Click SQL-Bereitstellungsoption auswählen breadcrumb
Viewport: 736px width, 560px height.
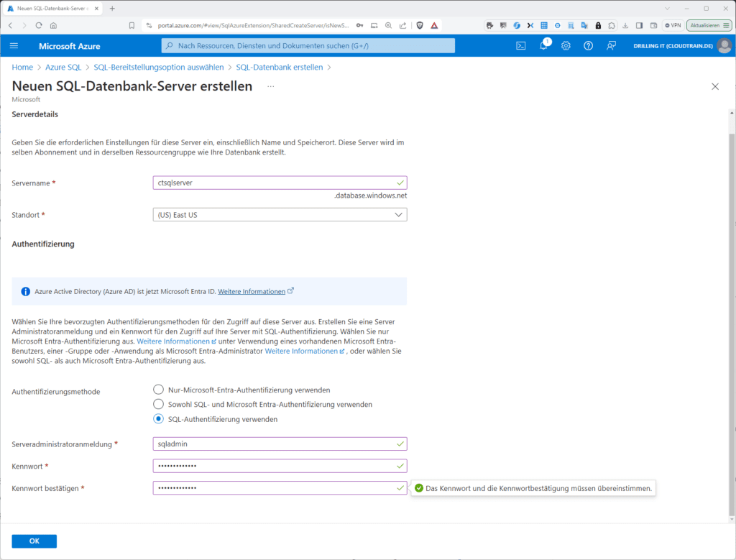tap(159, 67)
